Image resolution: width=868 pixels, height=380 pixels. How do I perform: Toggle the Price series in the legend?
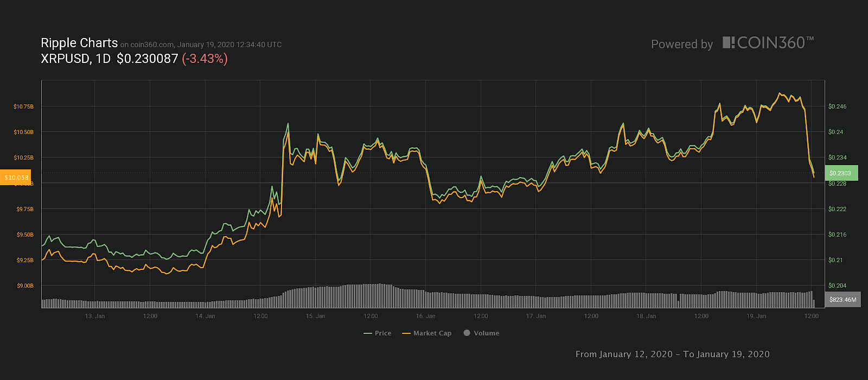point(377,333)
